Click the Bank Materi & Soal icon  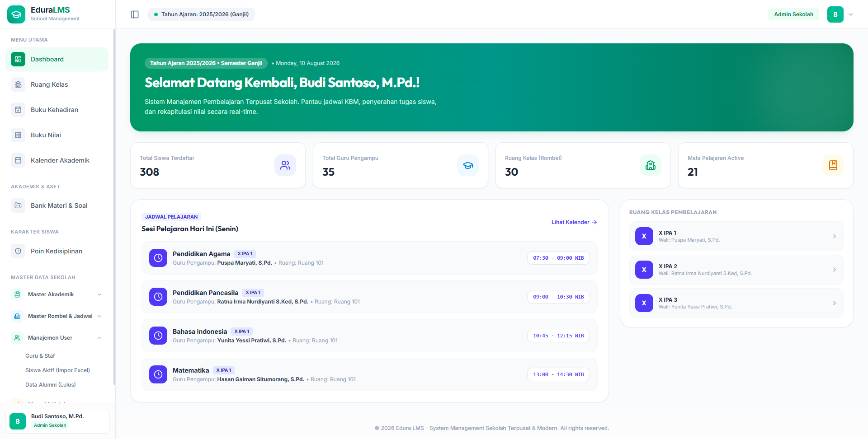click(18, 205)
